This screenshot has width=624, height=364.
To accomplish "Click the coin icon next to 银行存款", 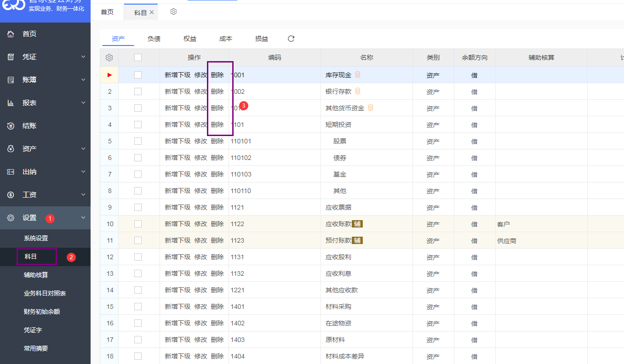I will (358, 91).
